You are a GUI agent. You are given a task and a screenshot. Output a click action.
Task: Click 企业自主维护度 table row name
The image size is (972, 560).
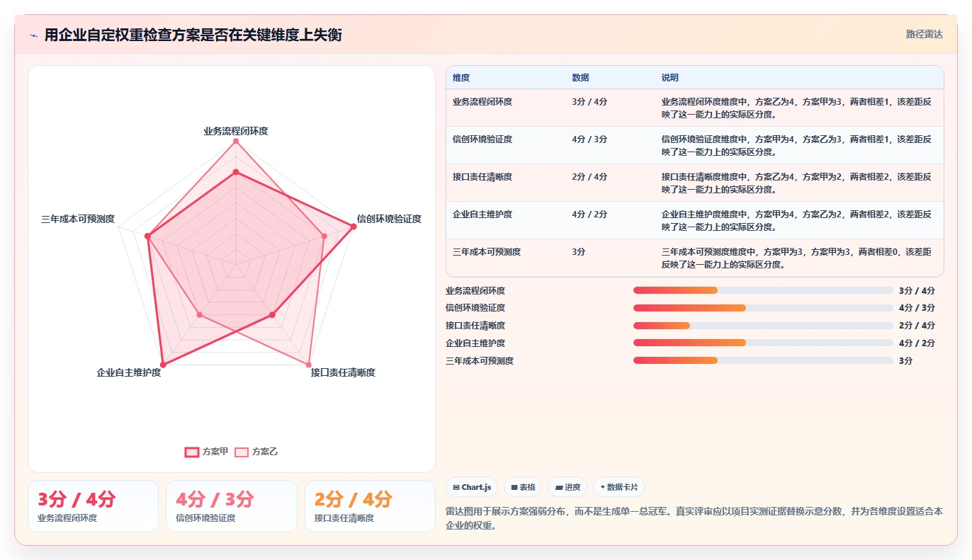click(x=482, y=215)
